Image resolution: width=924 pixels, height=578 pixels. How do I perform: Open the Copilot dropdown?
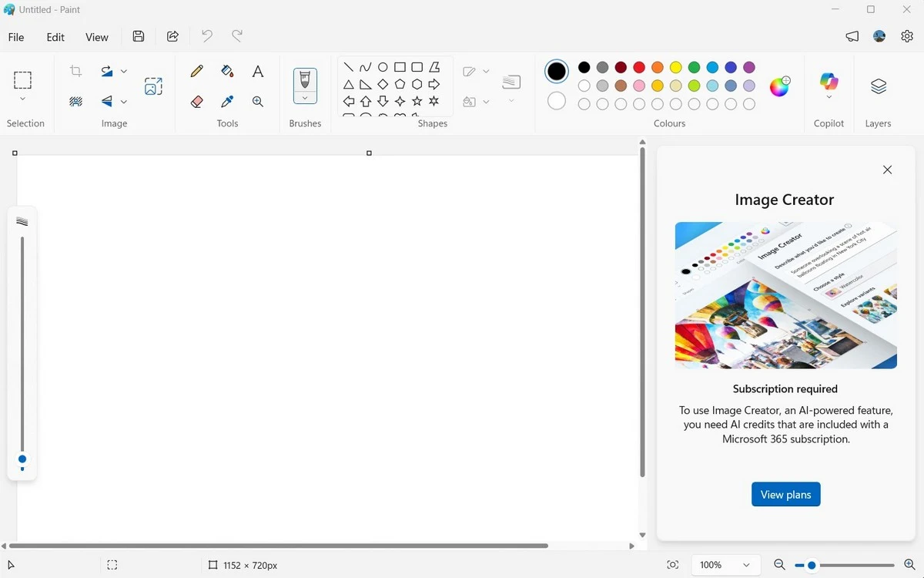click(x=829, y=98)
